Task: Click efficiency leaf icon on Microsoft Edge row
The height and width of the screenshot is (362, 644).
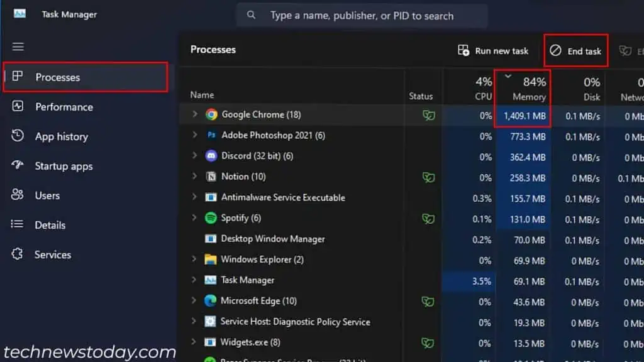Action: [x=428, y=302]
